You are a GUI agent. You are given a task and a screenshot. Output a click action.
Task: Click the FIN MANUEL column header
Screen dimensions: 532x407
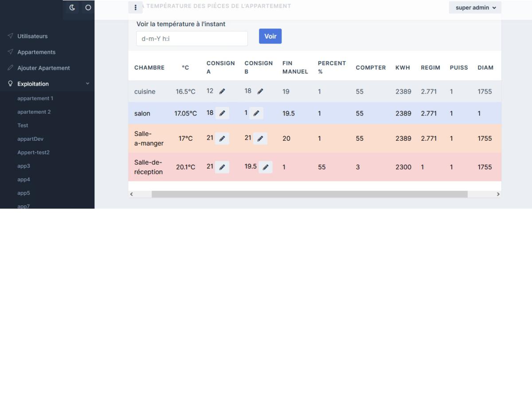[x=295, y=67]
